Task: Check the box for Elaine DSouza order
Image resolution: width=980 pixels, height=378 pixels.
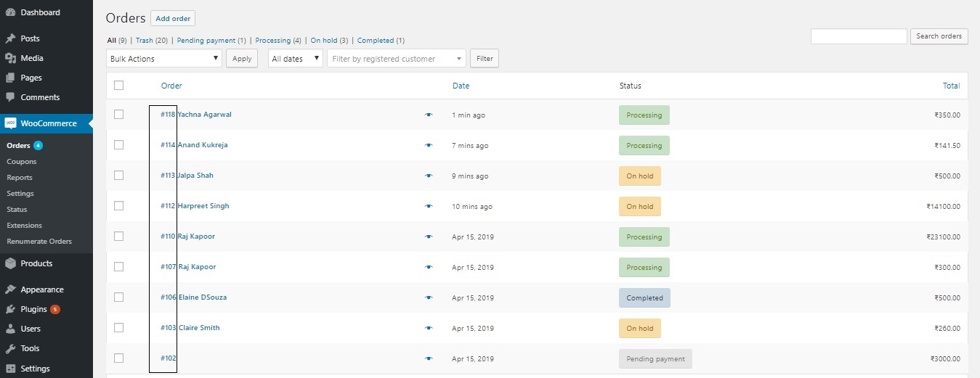Action: pyautogui.click(x=119, y=297)
